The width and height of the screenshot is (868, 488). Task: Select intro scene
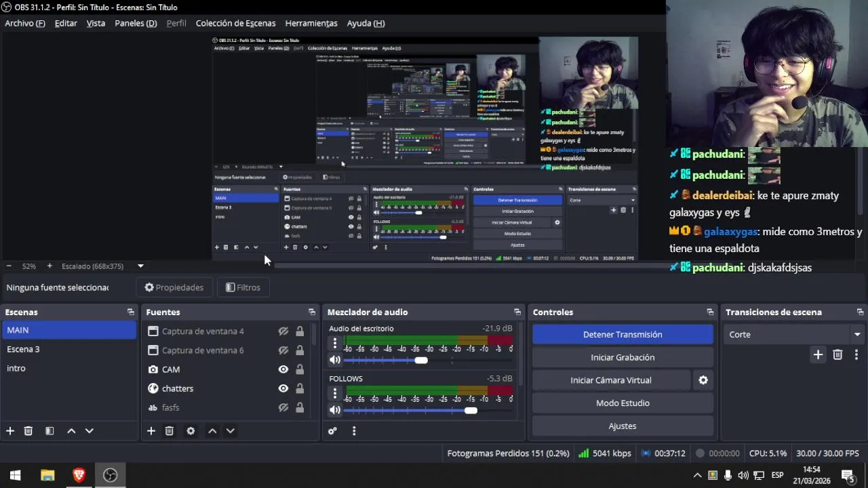coord(68,368)
